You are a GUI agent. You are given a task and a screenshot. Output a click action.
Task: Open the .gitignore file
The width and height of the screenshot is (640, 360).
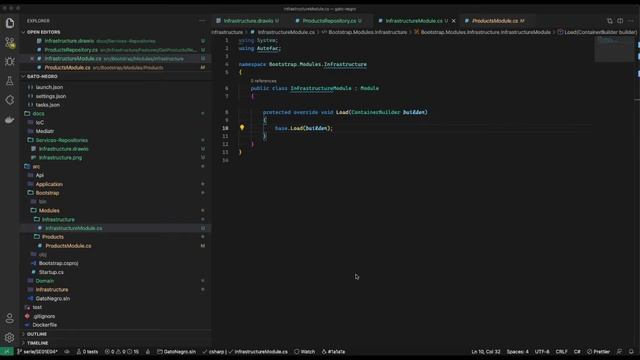tap(44, 316)
